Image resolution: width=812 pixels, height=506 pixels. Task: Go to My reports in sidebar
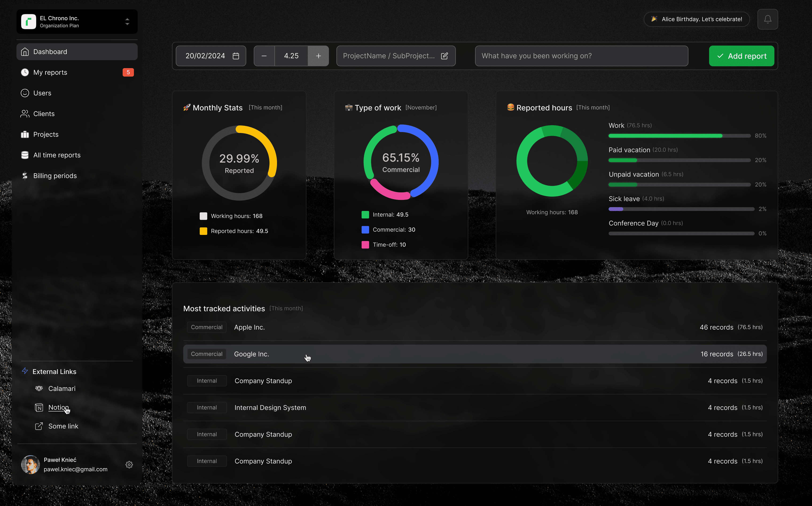[50, 72]
